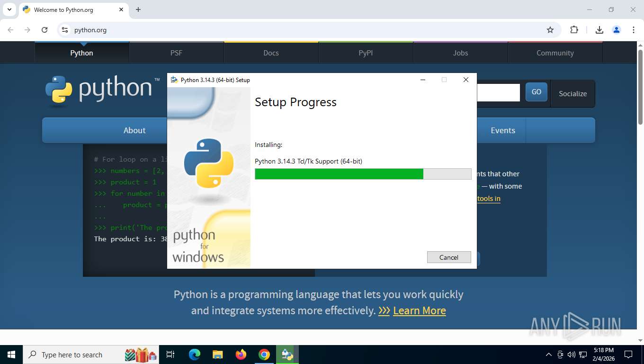This screenshot has width=644, height=364.
Task: Close the Python Setup dialog
Action: [466, 80]
